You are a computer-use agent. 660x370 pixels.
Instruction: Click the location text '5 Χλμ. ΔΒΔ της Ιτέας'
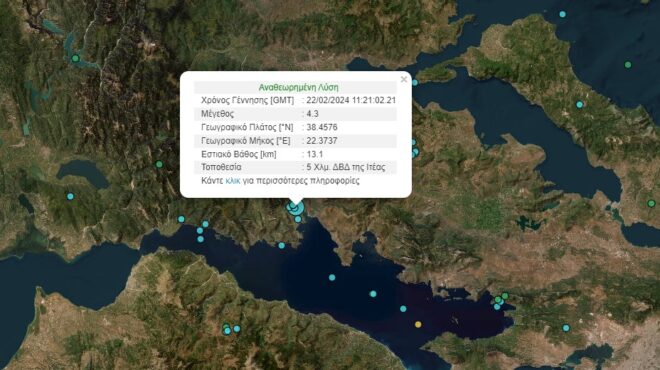[346, 167]
